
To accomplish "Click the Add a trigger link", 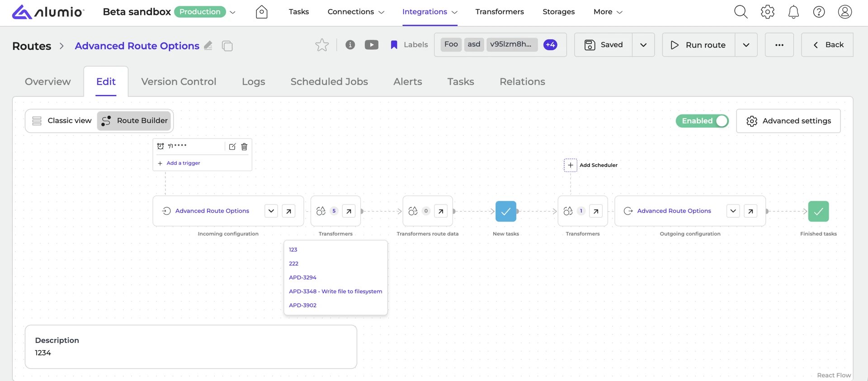I will point(183,163).
